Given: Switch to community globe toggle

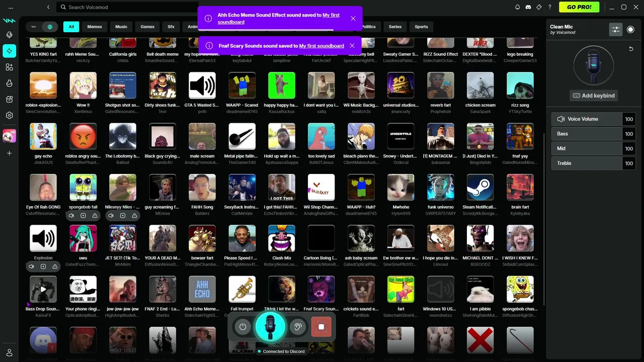Looking at the screenshot, I should (x=50, y=27).
